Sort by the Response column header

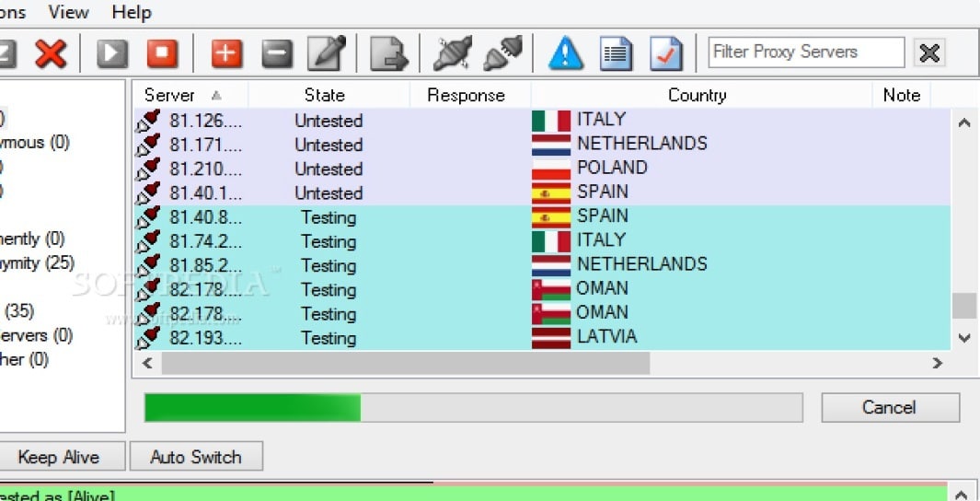[x=470, y=95]
